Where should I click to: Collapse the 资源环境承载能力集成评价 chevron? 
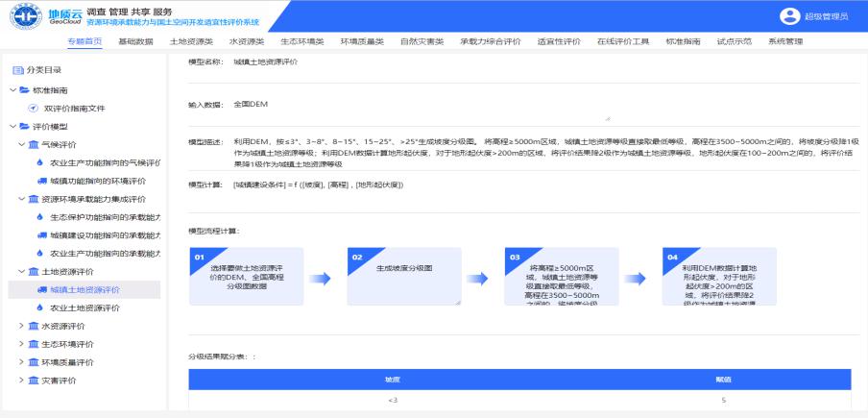(x=21, y=199)
